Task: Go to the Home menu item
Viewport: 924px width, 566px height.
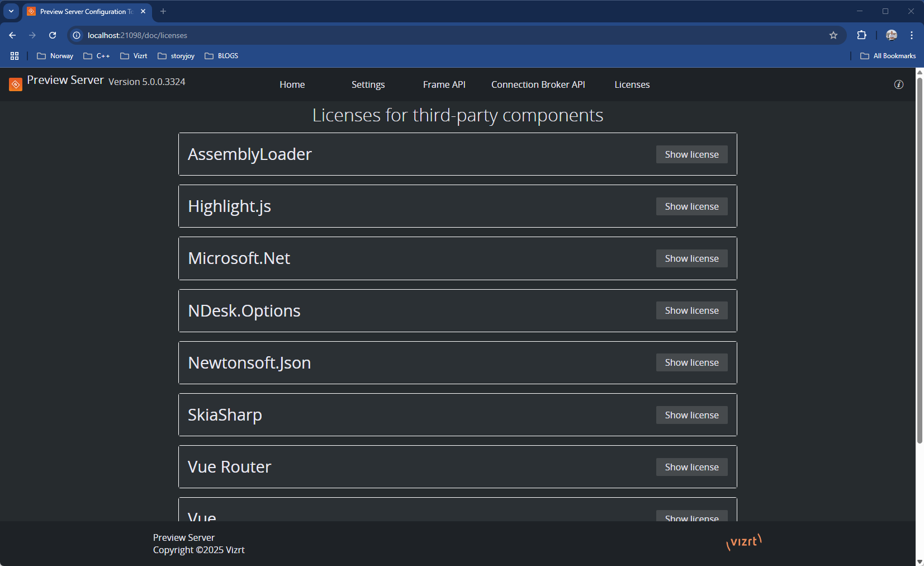Action: (292, 84)
